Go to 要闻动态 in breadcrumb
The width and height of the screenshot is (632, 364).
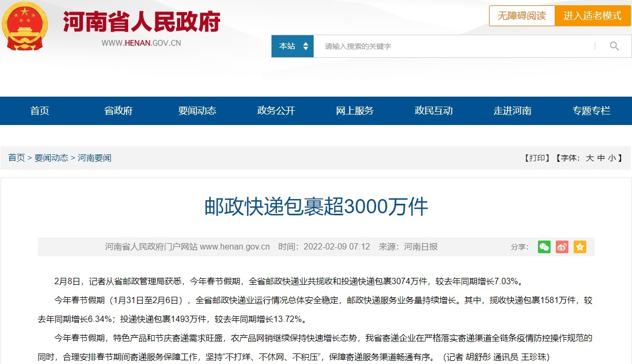(51, 158)
